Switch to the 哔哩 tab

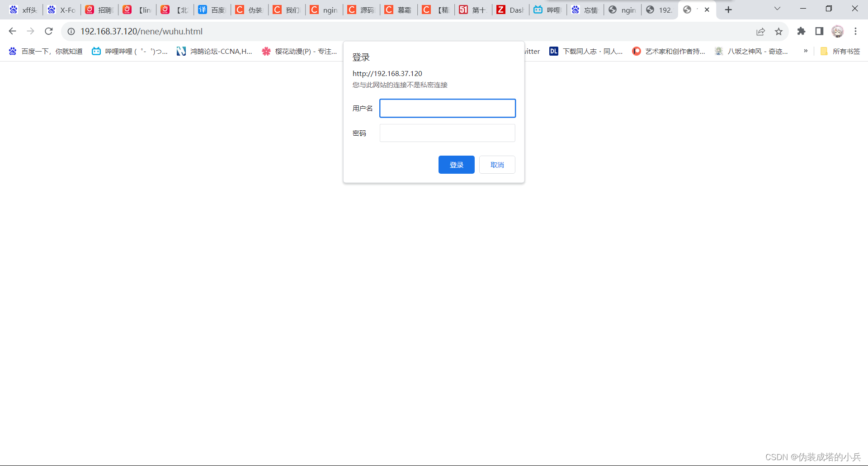click(548, 10)
